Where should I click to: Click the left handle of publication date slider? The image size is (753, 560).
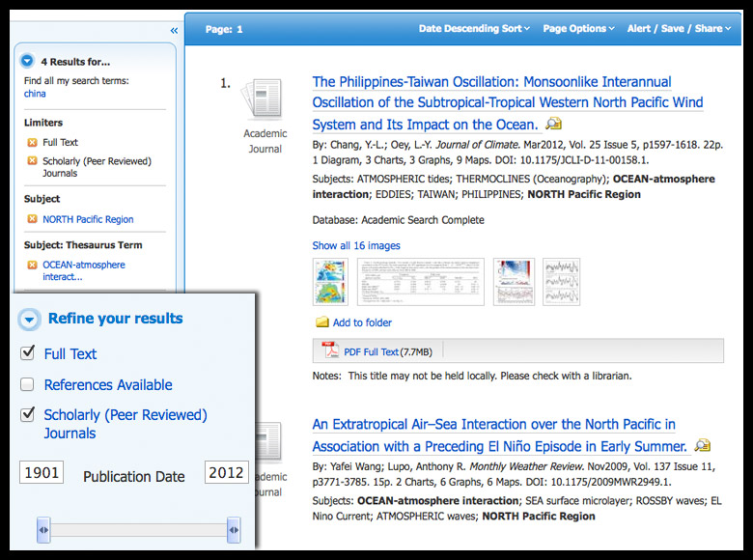point(43,529)
